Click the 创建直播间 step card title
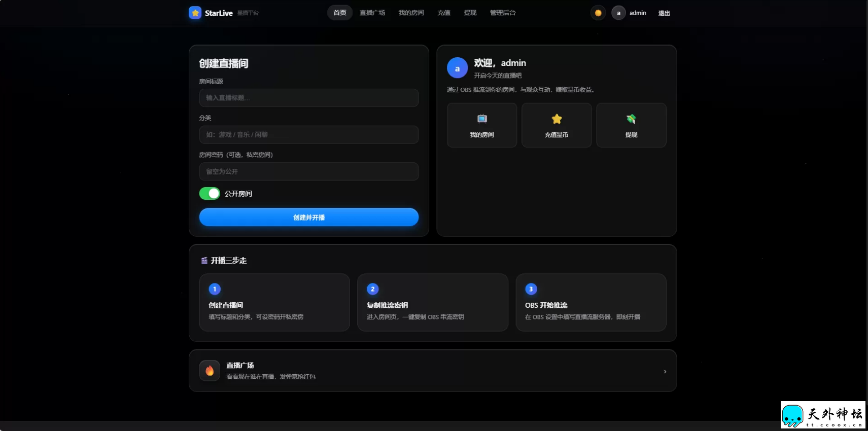The height and width of the screenshot is (431, 868). [x=226, y=305]
